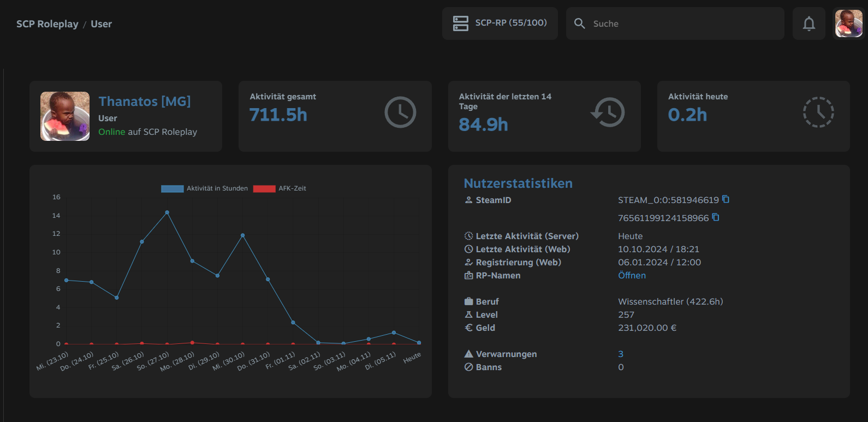Click the euro icon beside Geld
This screenshot has height=422, width=868.
click(468, 328)
